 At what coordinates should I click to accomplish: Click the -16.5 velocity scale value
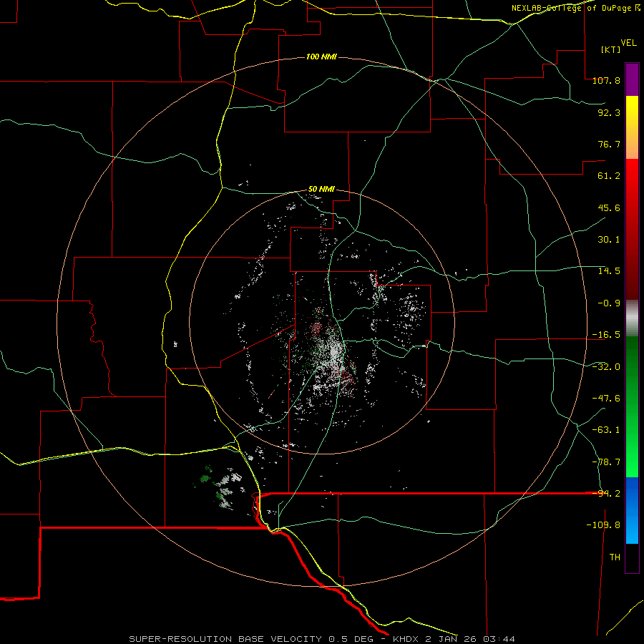[x=606, y=335]
